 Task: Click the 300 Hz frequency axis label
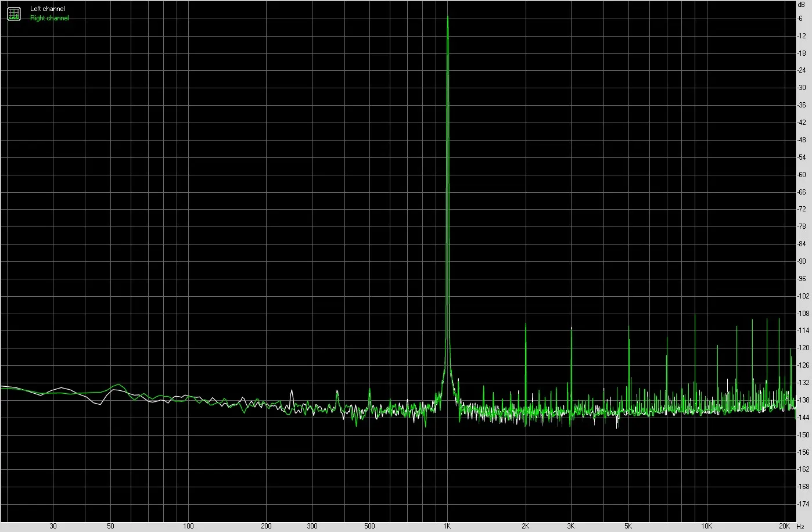click(x=312, y=526)
